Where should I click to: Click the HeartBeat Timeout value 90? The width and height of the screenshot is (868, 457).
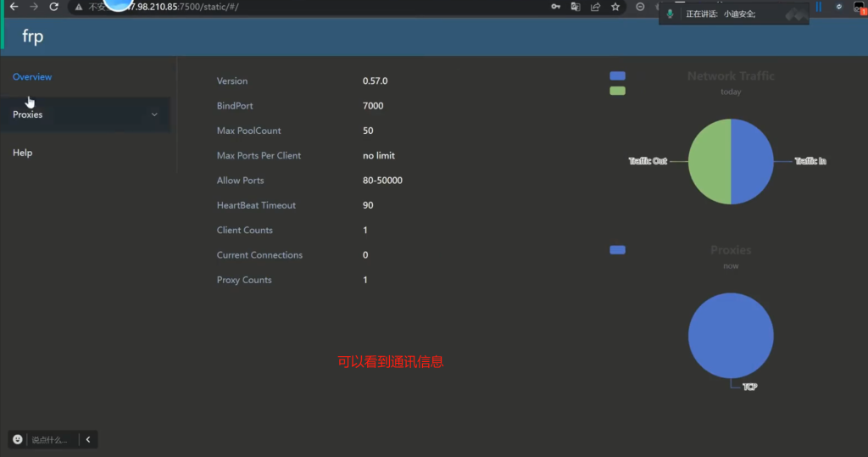(368, 205)
